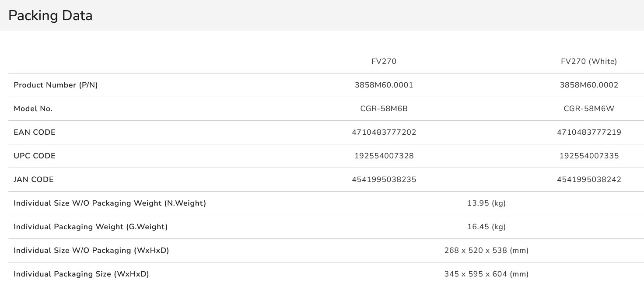
Task: Click the Product Number (P/N) row label
Action: (x=56, y=85)
